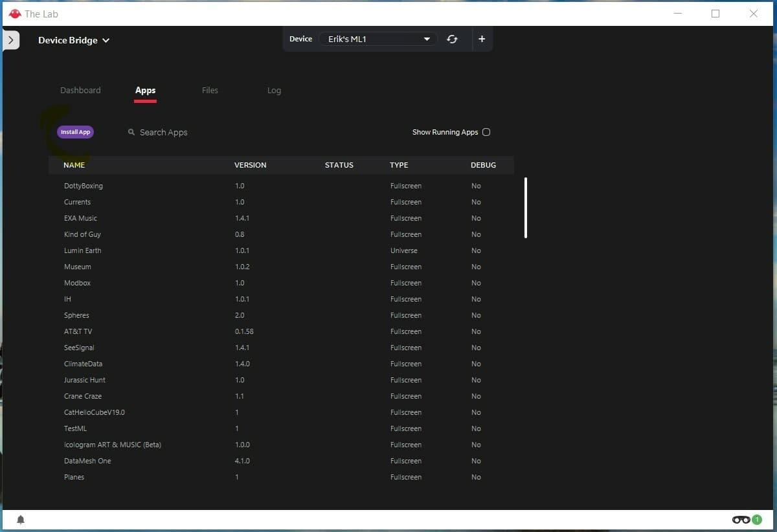Select the Currents app row
The height and width of the screenshot is (532, 777).
pyautogui.click(x=281, y=202)
